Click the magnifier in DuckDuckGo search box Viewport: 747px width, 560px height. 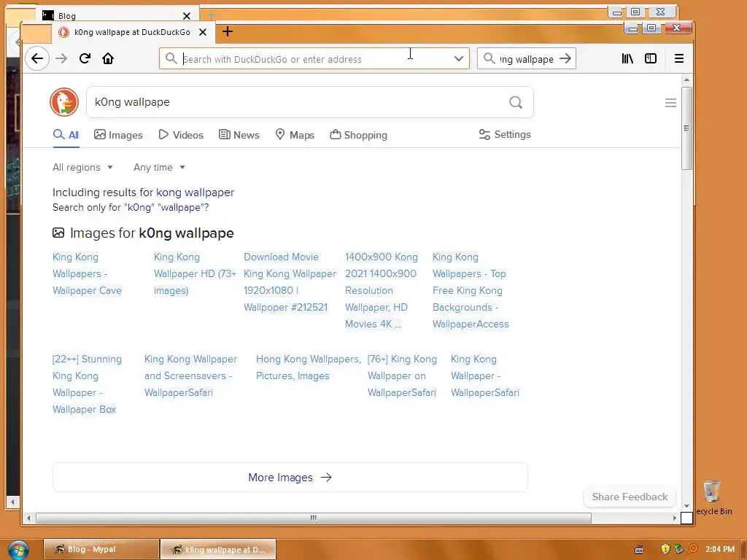tap(516, 102)
